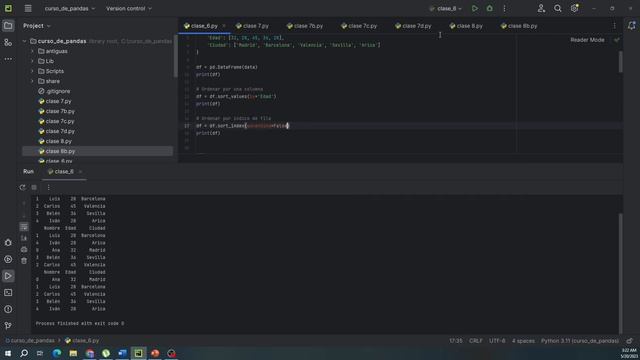Open 4 spaces indent settings
The width and height of the screenshot is (640, 360).
523,341
